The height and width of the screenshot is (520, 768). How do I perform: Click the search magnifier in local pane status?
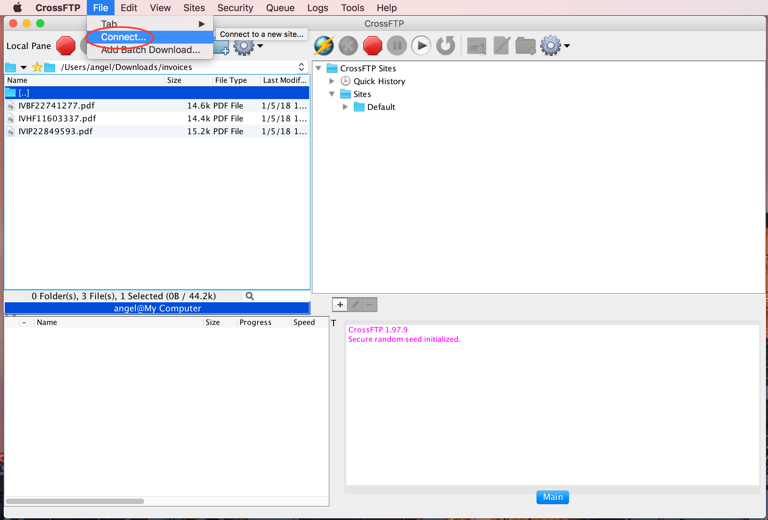pyautogui.click(x=250, y=296)
